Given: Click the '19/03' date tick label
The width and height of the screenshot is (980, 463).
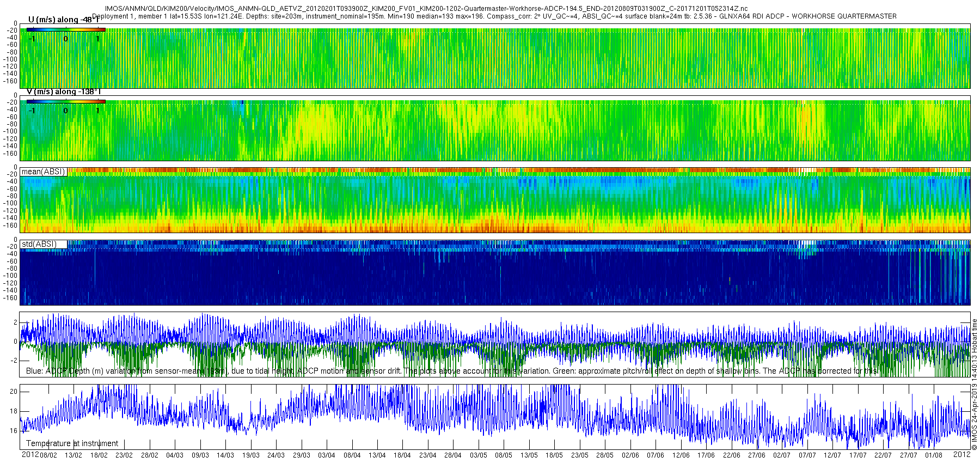Looking at the screenshot, I should [251, 455].
